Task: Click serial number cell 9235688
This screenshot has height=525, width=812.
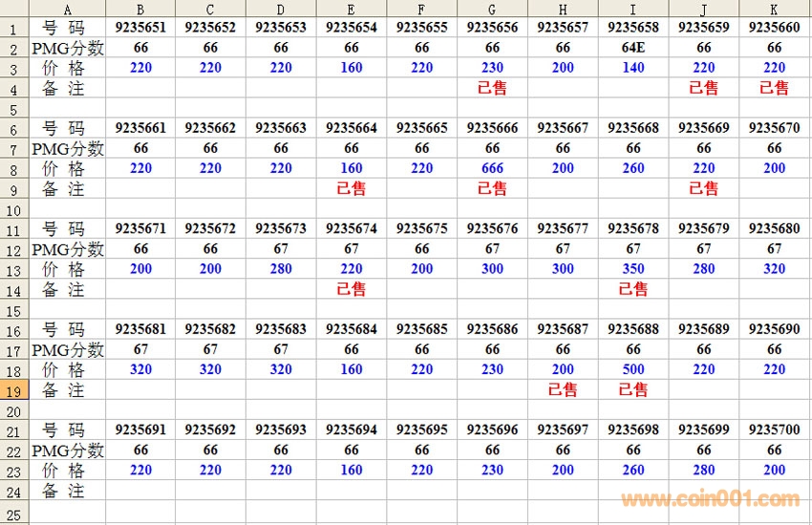Action: click(x=633, y=329)
